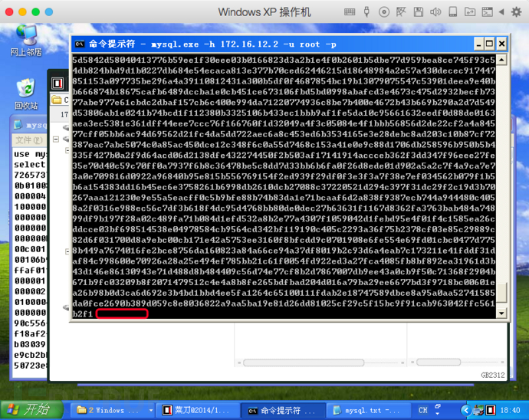
Task: Click the floppy disk icon in VM toolbar
Action: tap(419, 12)
